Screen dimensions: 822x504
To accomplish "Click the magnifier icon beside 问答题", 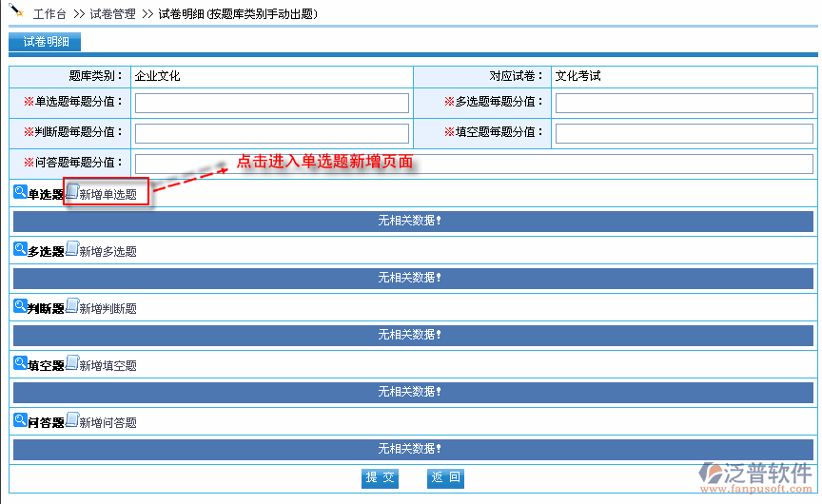I will tap(20, 419).
